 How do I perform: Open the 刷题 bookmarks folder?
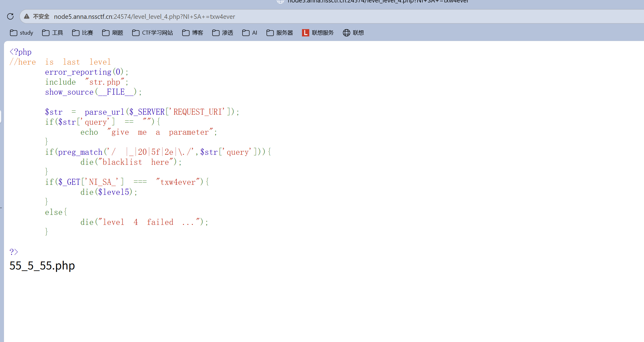coord(112,33)
